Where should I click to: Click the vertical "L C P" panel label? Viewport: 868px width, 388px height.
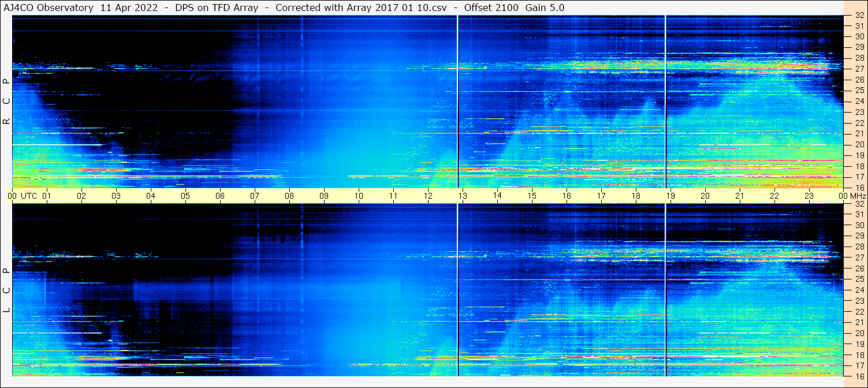pos(6,290)
